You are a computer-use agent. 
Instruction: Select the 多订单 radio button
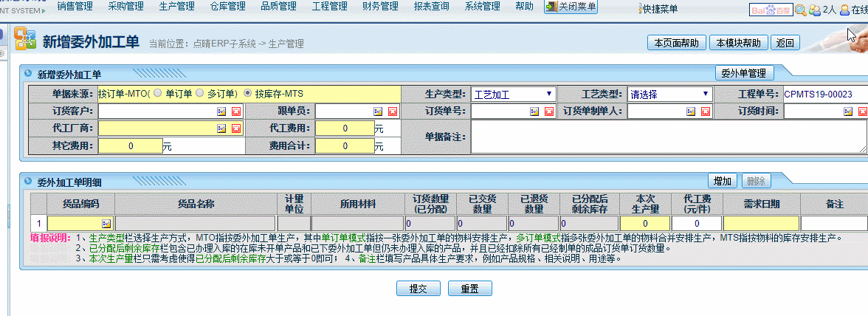pos(199,94)
